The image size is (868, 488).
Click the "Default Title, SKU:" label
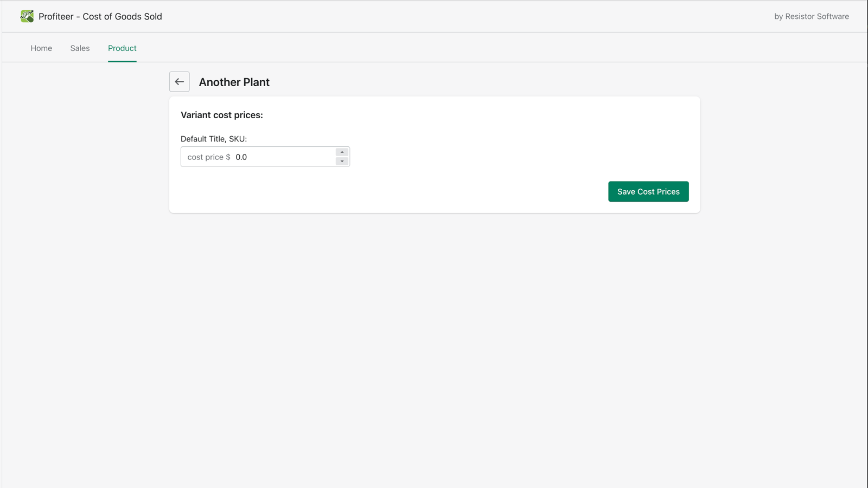coord(214,139)
